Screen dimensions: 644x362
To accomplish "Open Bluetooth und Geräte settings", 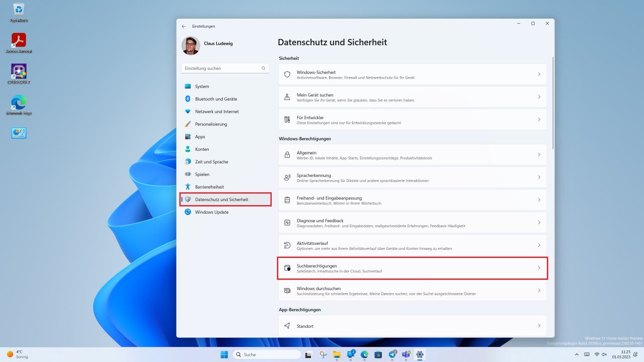I will [226, 99].
